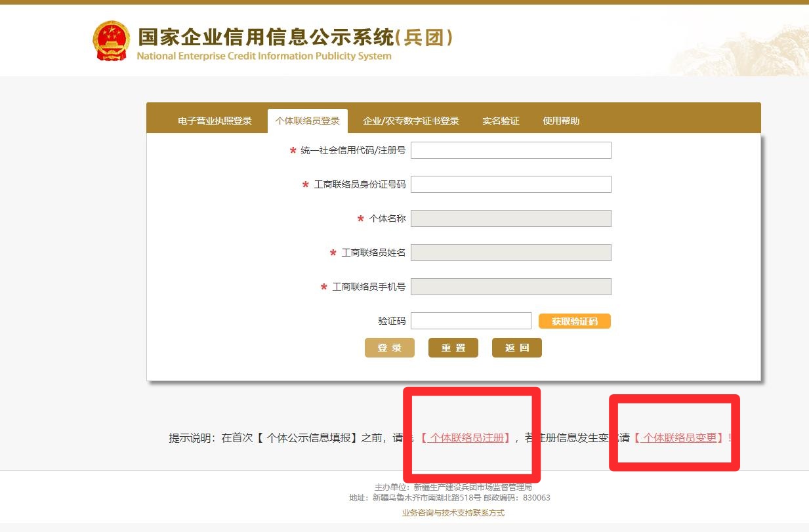This screenshot has height=532, width=809.
Task: Click the national emblem logo
Action: point(112,41)
